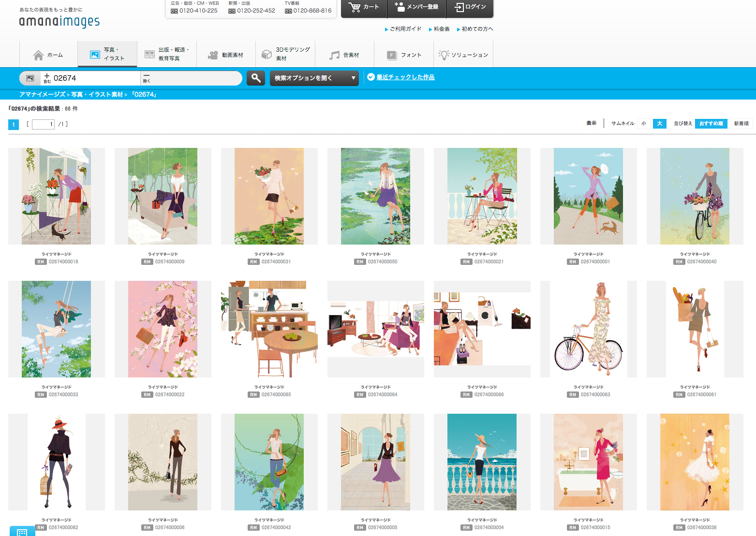
Task: Open 出版・報道・教育写真 tab
Action: [x=167, y=54]
